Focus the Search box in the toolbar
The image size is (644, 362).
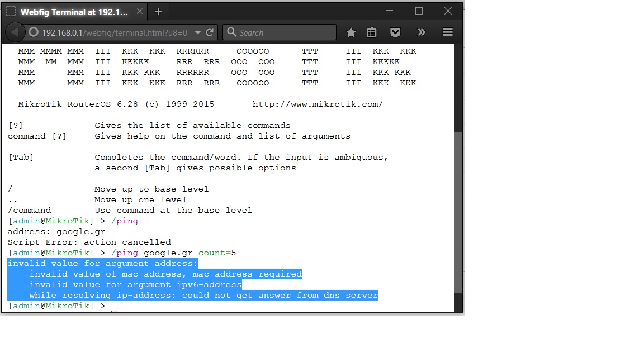click(280, 32)
